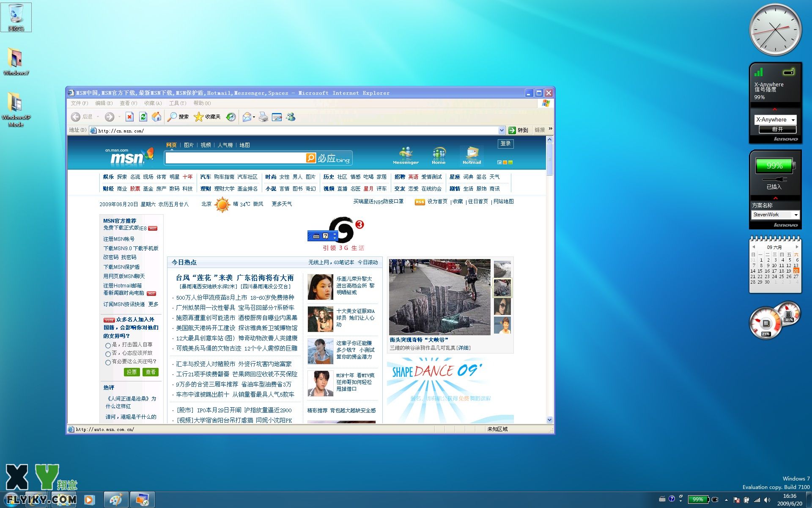Click the 转到 Go button

(x=518, y=130)
